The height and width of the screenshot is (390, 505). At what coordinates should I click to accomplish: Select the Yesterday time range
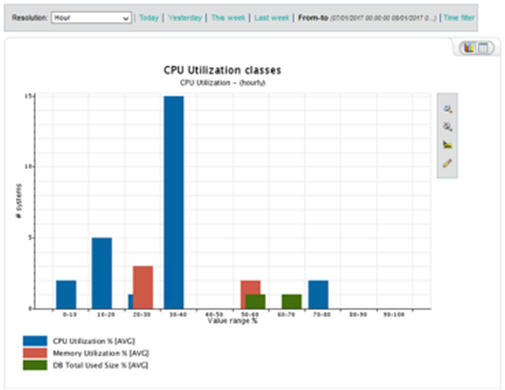tap(185, 18)
